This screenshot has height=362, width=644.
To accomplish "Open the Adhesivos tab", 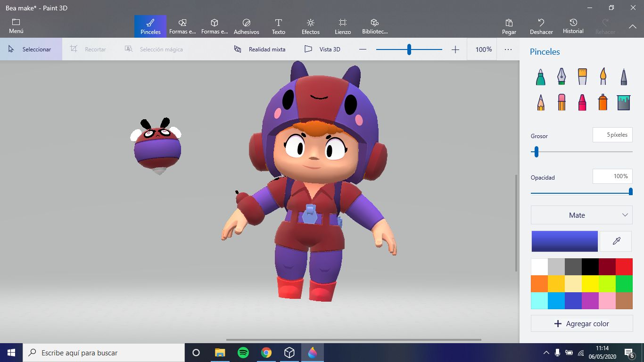I will click(x=246, y=26).
